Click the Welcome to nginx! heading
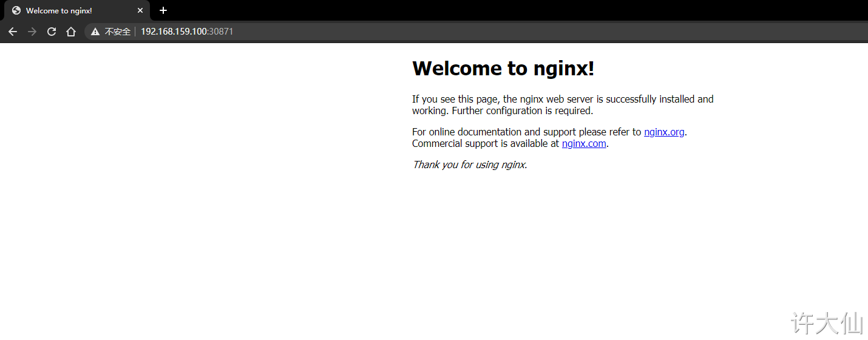Screen dimensions: 868x340 coord(503,68)
